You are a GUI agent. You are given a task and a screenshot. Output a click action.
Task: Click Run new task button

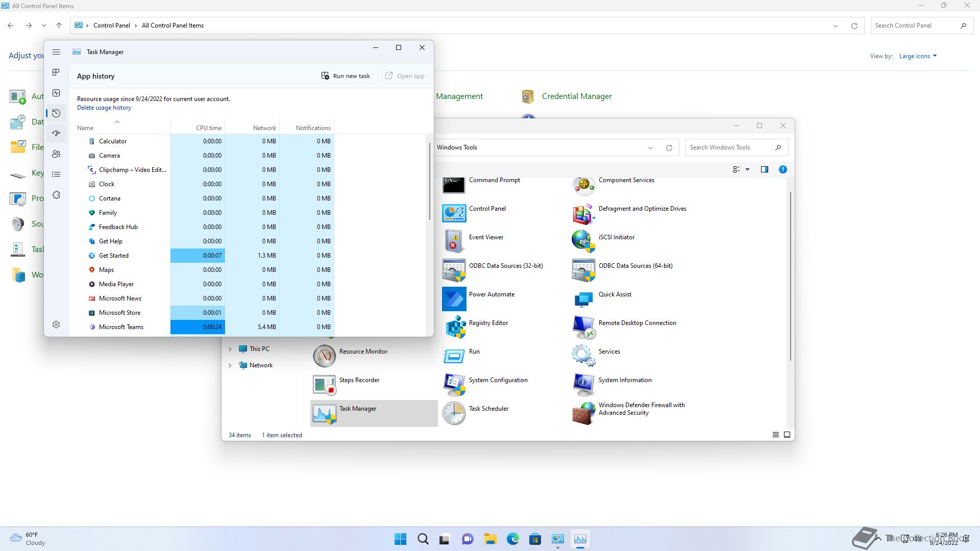[x=346, y=76]
